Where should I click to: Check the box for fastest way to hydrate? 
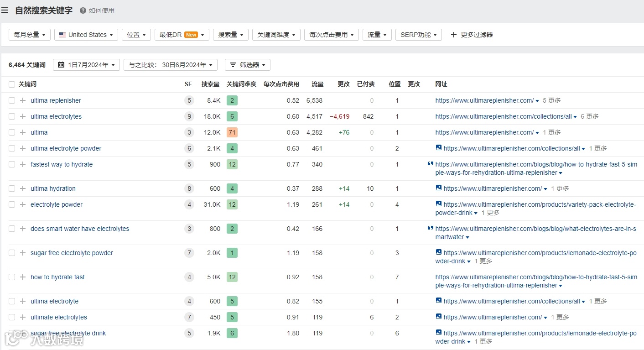pyautogui.click(x=12, y=164)
